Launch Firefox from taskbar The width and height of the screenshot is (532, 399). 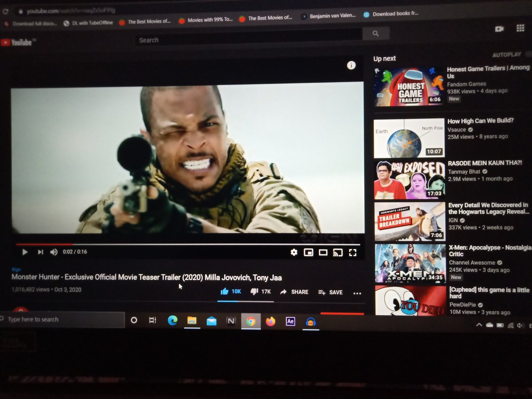click(x=270, y=321)
